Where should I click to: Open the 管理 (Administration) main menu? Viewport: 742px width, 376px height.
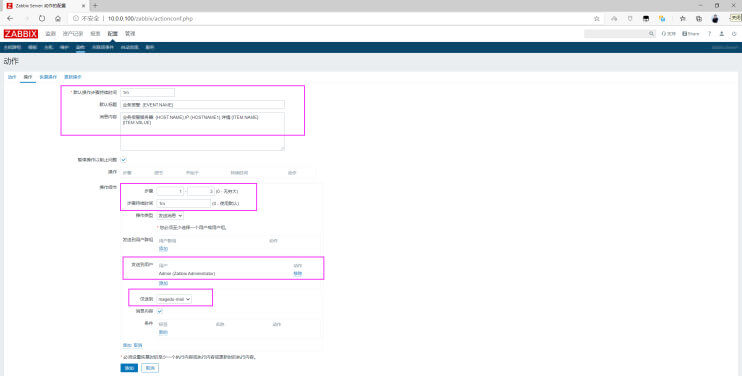click(130, 34)
